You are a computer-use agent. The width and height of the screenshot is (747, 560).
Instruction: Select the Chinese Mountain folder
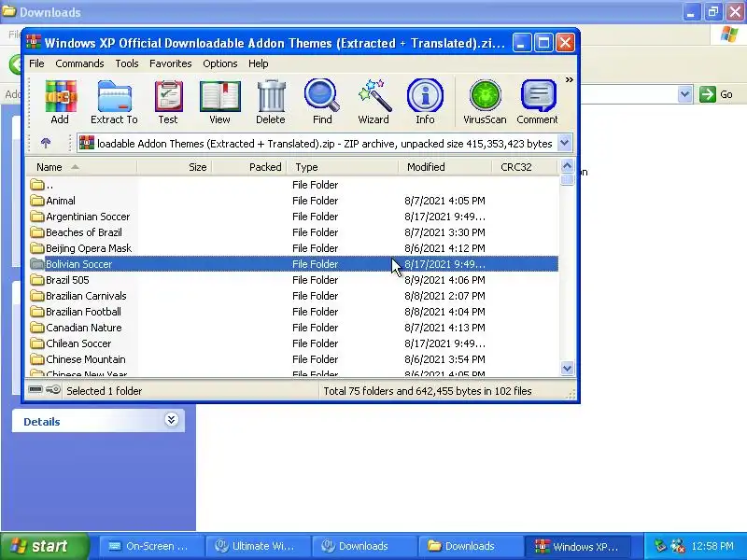coord(293,359)
